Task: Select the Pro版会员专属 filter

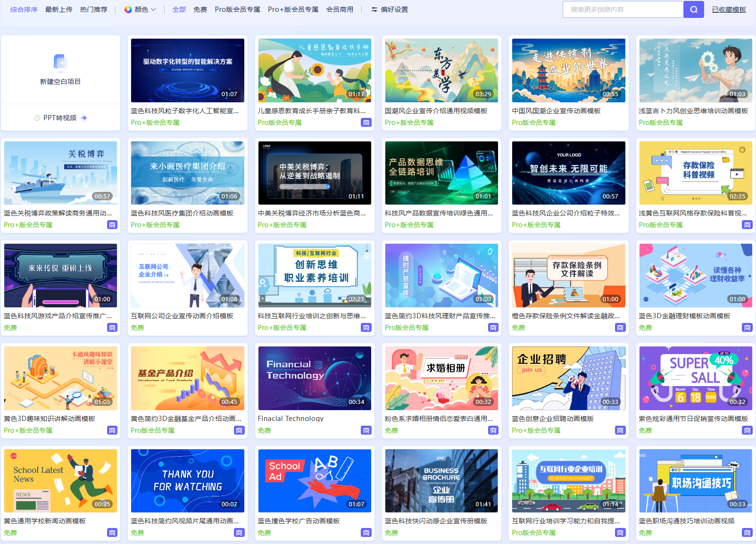Action: click(x=237, y=9)
